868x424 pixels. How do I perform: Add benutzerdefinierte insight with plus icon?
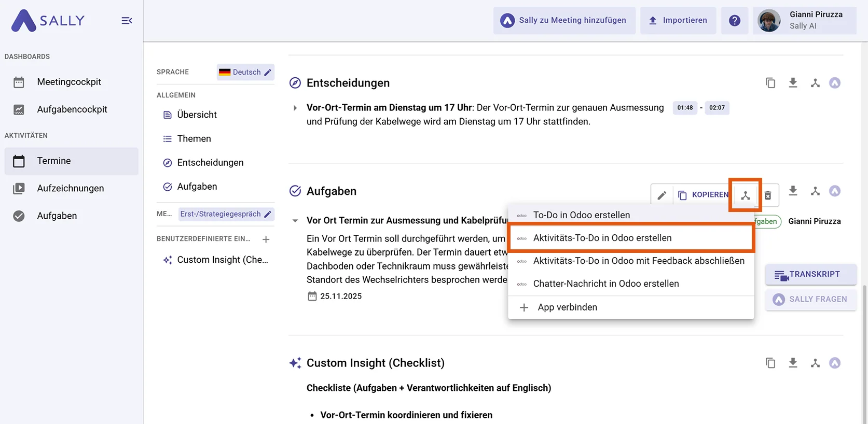point(266,239)
